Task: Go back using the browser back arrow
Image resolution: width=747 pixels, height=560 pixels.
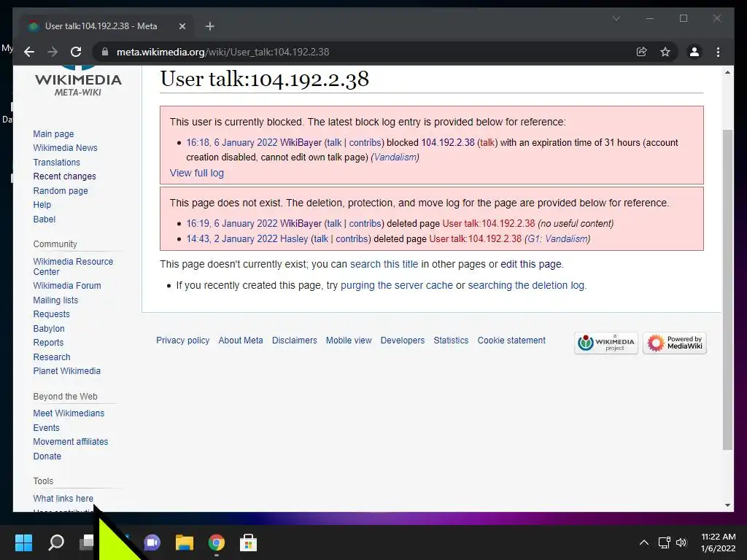Action: point(29,52)
